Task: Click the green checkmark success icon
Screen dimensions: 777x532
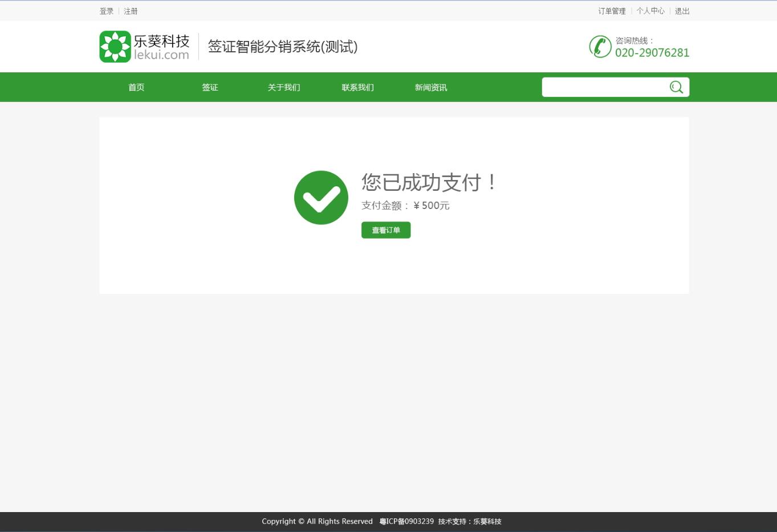Action: (320, 197)
